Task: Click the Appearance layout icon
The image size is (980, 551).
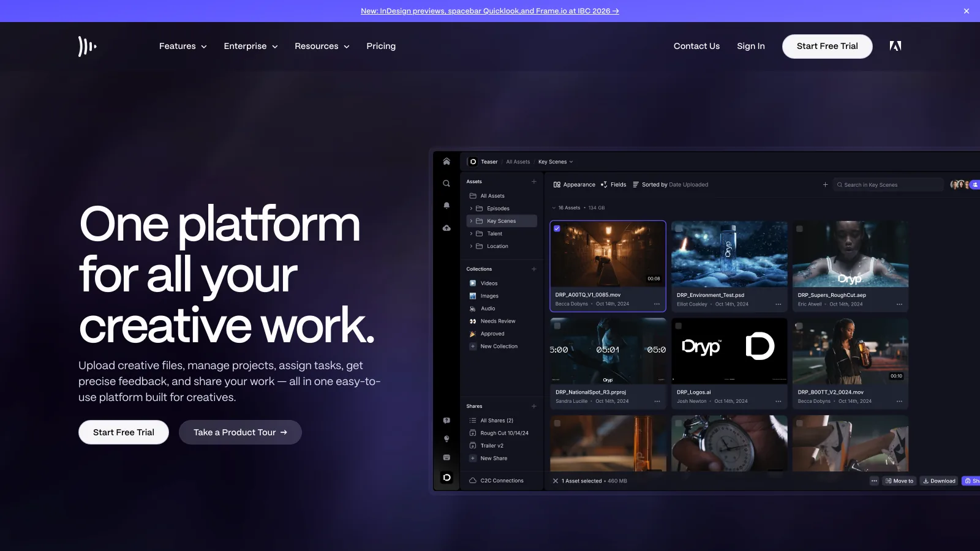Action: click(x=557, y=184)
